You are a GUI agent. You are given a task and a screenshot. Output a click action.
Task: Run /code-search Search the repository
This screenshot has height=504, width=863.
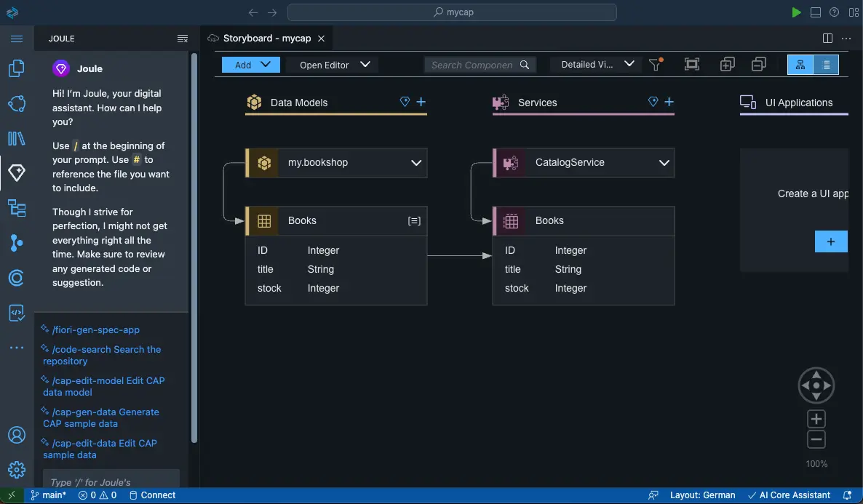(x=102, y=355)
